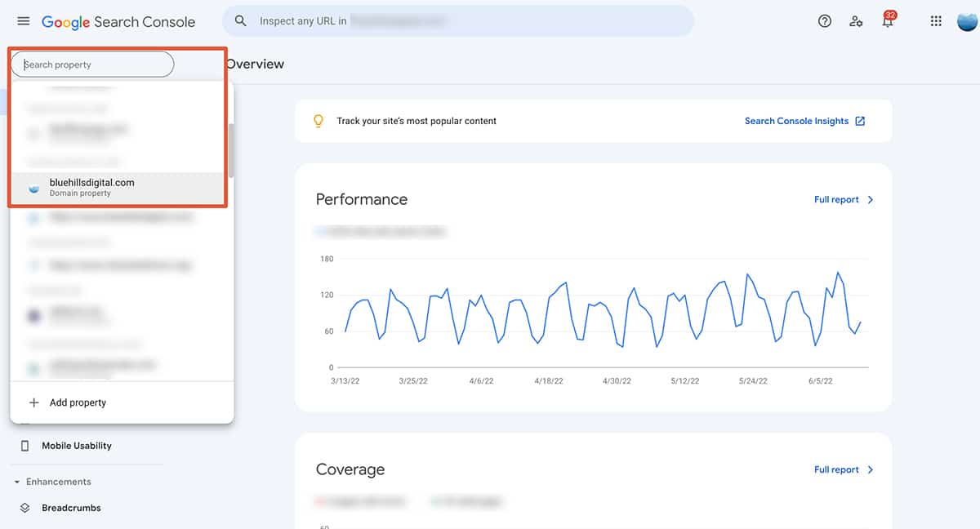This screenshot has height=529, width=980.
Task: Select Mobile Usability in the sidebar
Action: coord(78,445)
